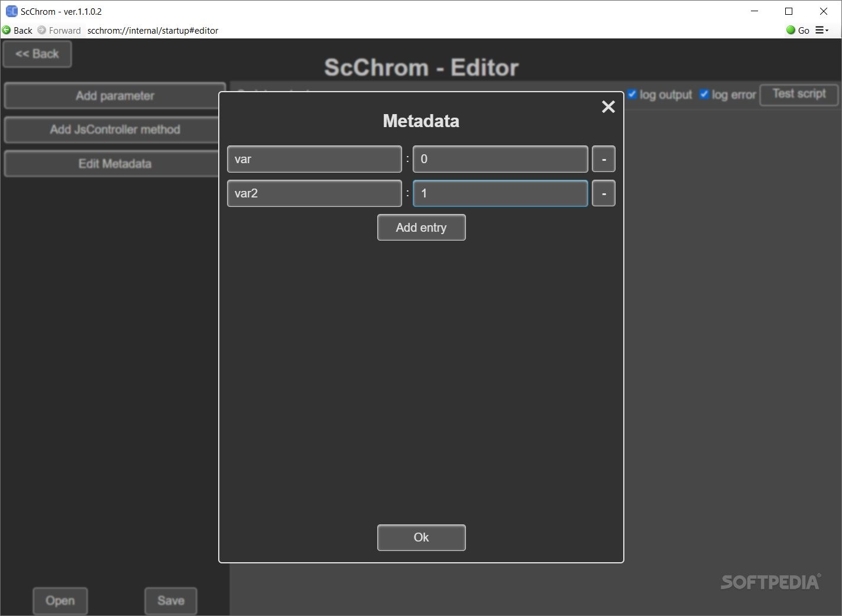Toggle the log output checkbox
Image resolution: width=842 pixels, height=616 pixels.
[x=632, y=94]
